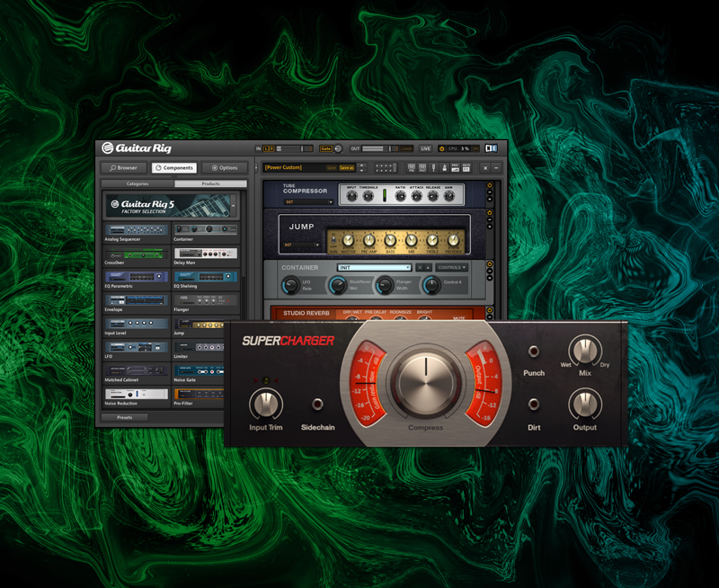Viewport: 719px width, 588px height.
Task: Click the Guitar Rig logo in header
Action: [x=137, y=147]
